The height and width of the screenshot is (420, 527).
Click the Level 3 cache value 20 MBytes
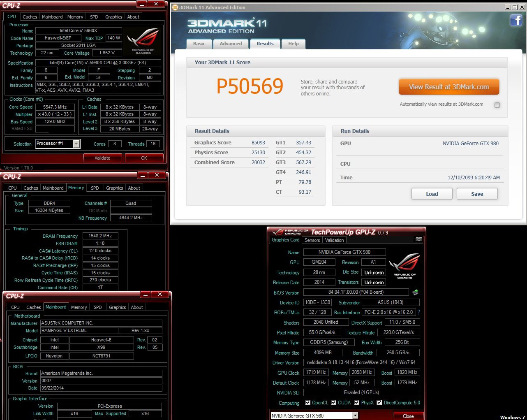click(120, 129)
